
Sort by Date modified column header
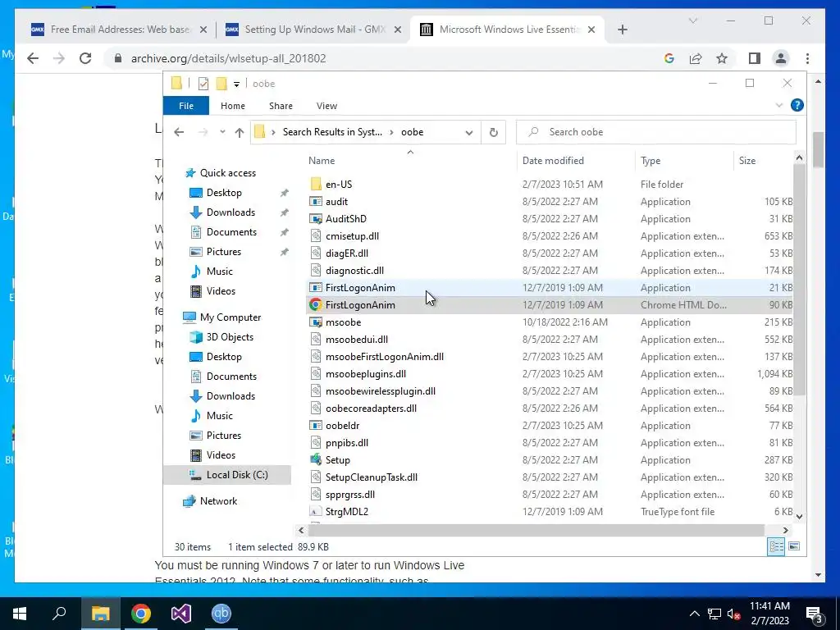pyautogui.click(x=576, y=160)
